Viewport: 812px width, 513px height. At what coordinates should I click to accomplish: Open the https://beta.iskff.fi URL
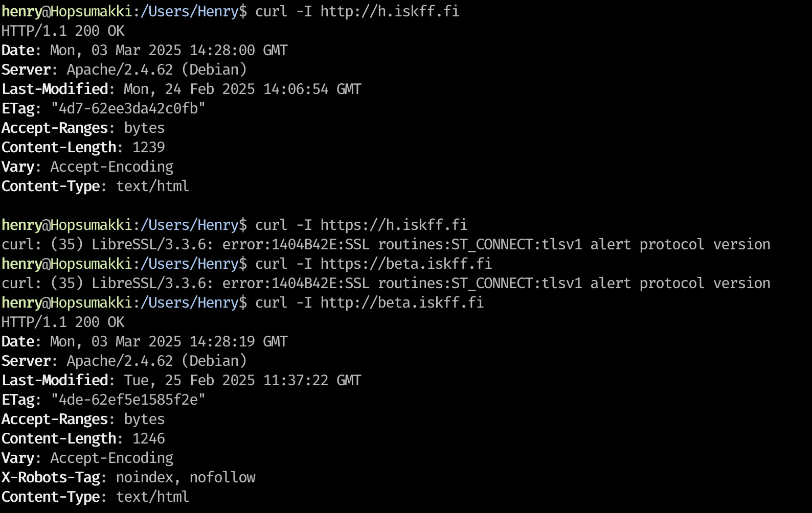tap(406, 264)
